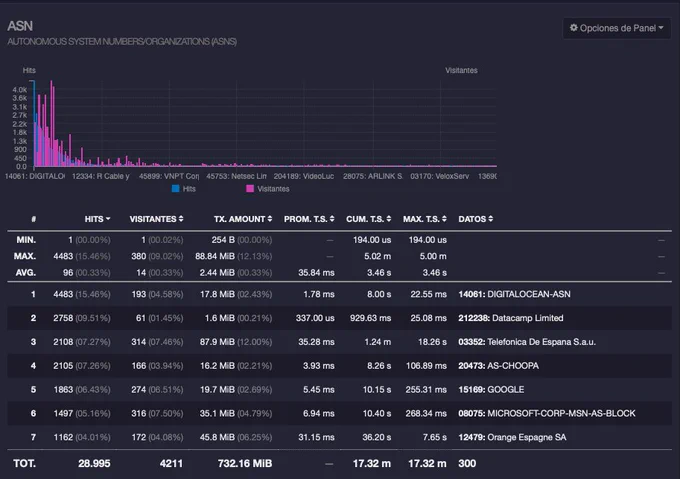Click the 4483 hits cell in row 1
Viewport: 680px width, 479px height.
point(82,294)
